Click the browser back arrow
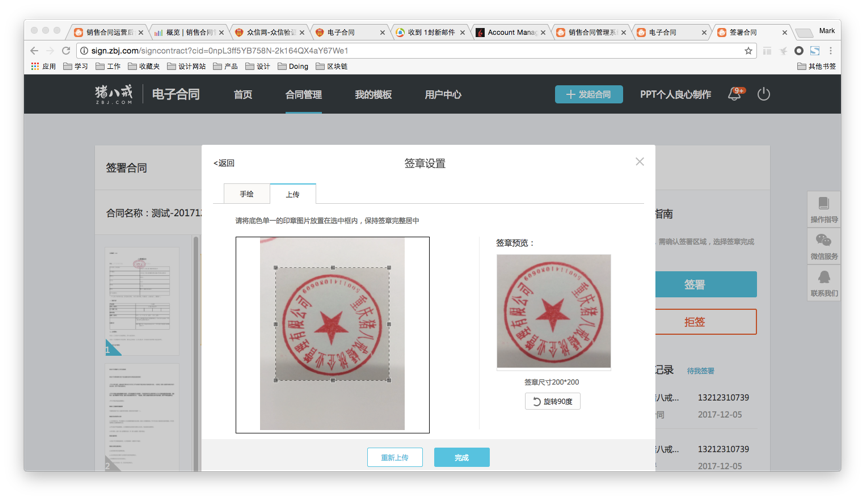This screenshot has width=865, height=500. 34,51
